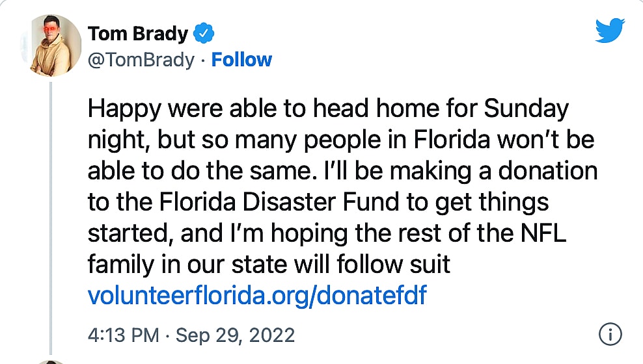Image resolution: width=643 pixels, height=364 pixels.
Task: Open the tweet info circle icon
Action: [x=610, y=335]
